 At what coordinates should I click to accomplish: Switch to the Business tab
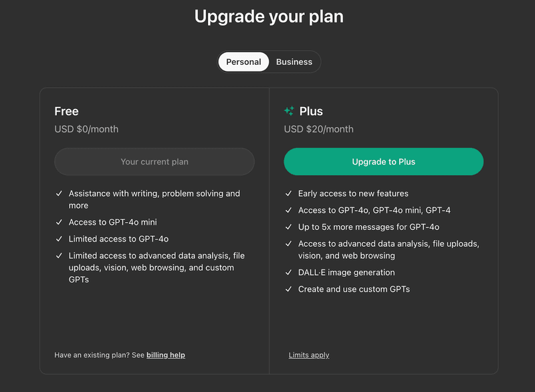[294, 62]
